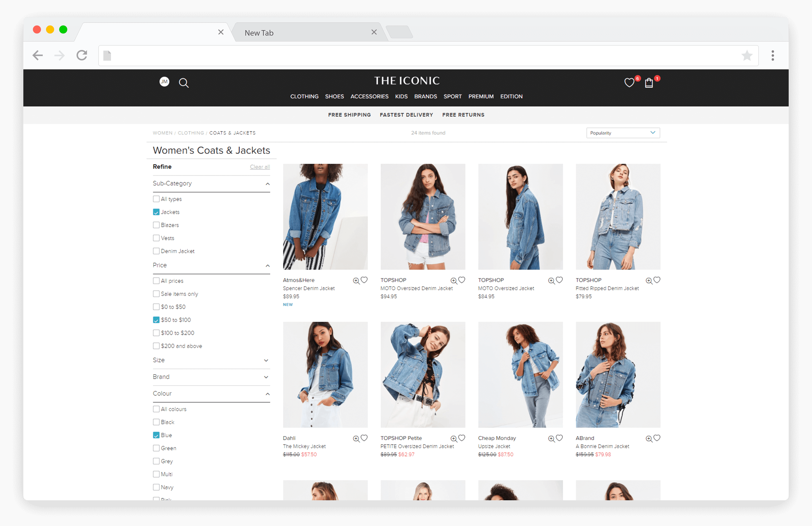Image resolution: width=812 pixels, height=526 pixels.
Task: Wishlist the A Bonnie Denim Jacket
Action: pyautogui.click(x=657, y=438)
